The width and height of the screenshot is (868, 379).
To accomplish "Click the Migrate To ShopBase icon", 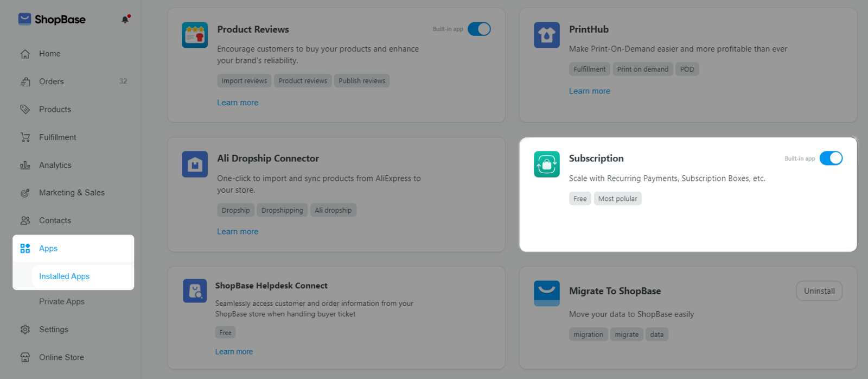I will click(546, 293).
